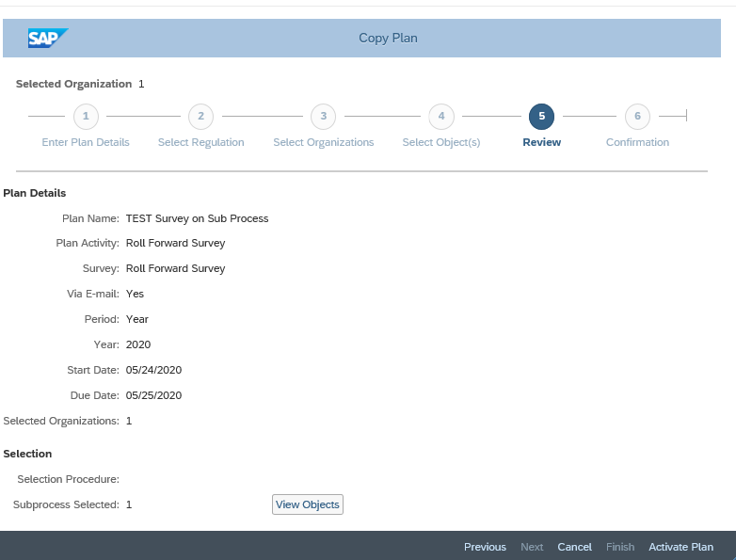Viewport: 736px width, 560px height.
Task: Open the Select Organizations step label
Action: point(324,142)
